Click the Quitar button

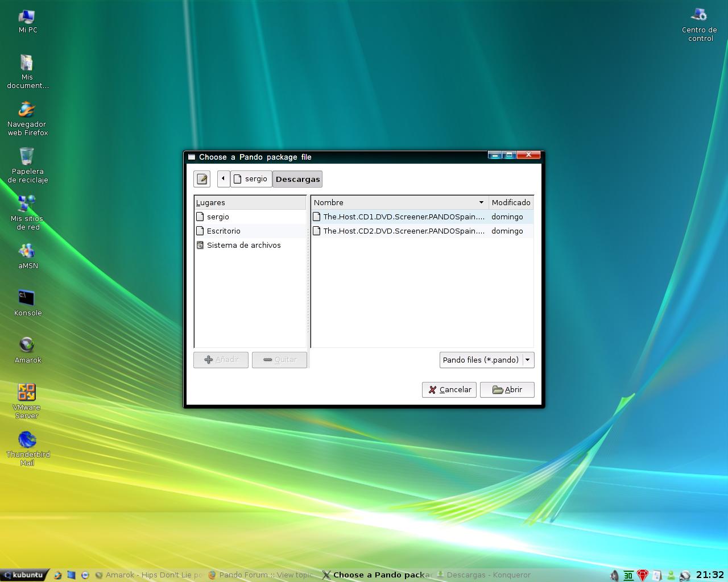pos(279,360)
